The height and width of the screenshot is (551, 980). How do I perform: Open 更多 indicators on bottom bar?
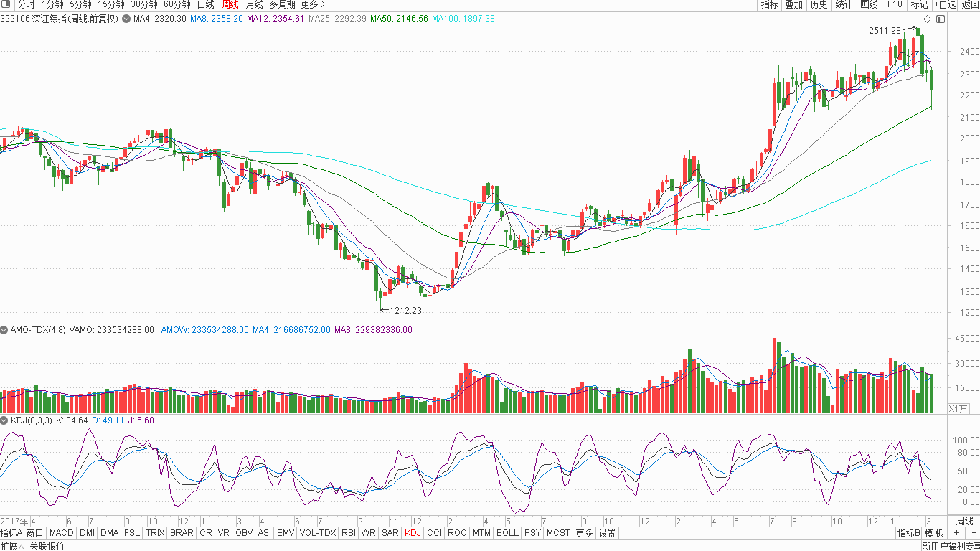pyautogui.click(x=584, y=533)
